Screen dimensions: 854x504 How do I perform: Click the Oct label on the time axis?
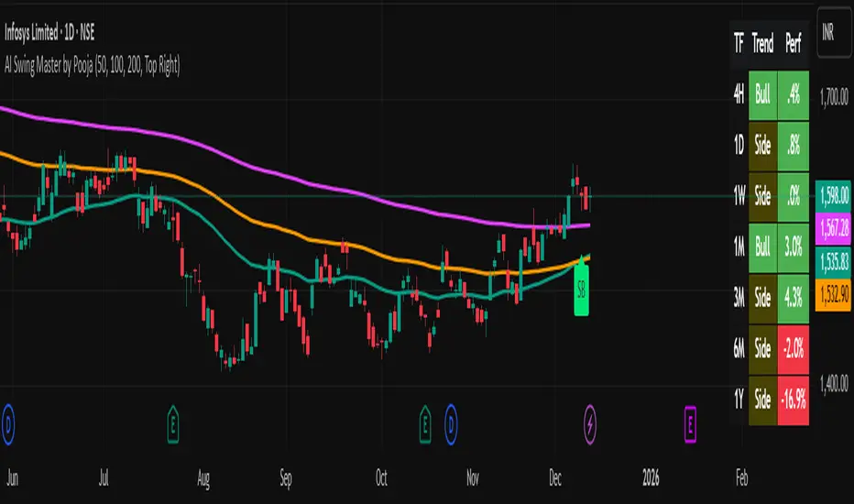click(381, 478)
